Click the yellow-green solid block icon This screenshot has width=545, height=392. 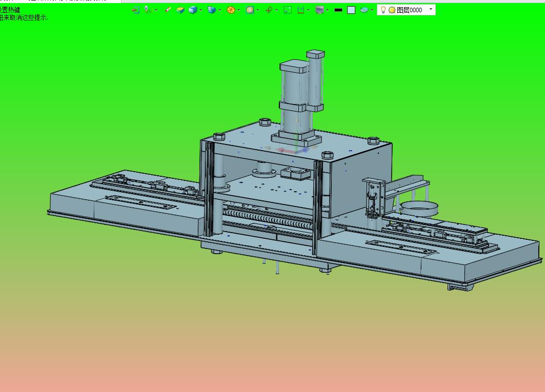pos(180,10)
